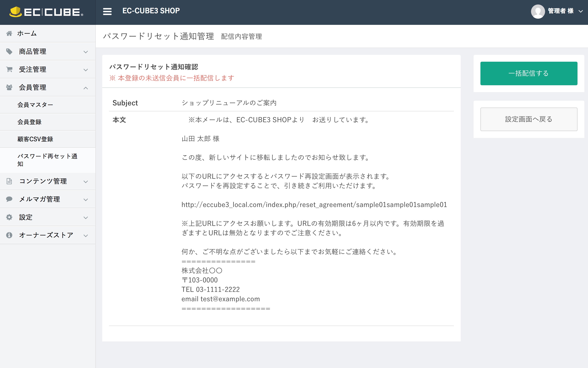Click the home icon in the sidebar
Image resolution: width=588 pixels, height=368 pixels.
click(9, 33)
